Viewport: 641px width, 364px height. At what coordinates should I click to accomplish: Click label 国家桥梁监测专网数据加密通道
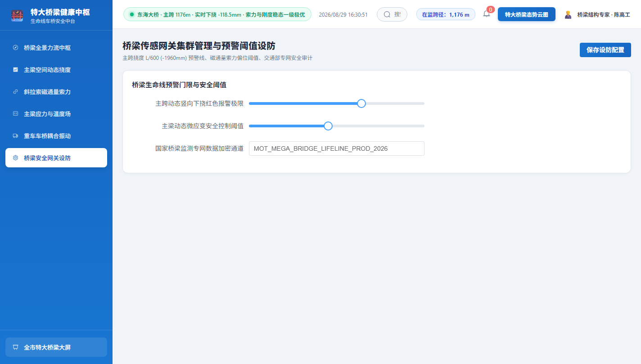pos(199,148)
